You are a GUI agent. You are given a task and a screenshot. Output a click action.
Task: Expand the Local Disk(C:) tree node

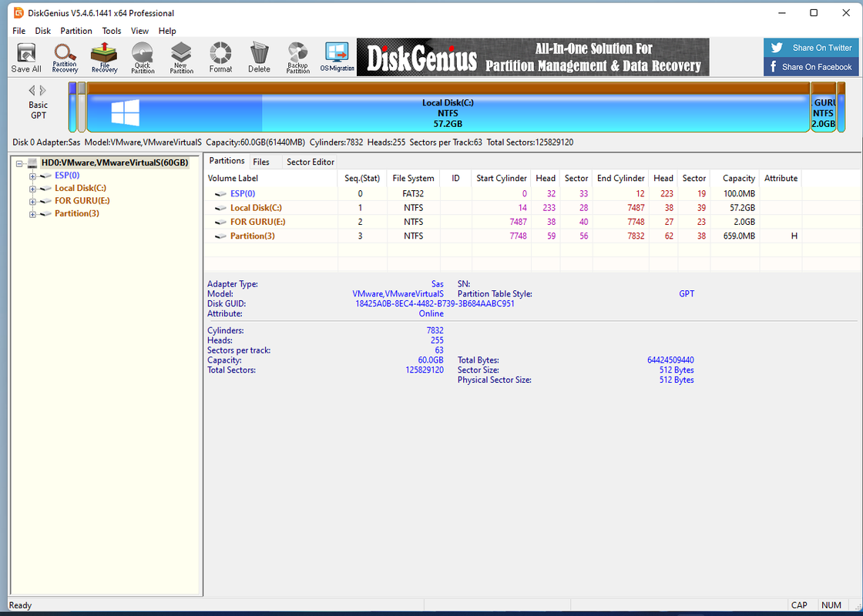32,189
